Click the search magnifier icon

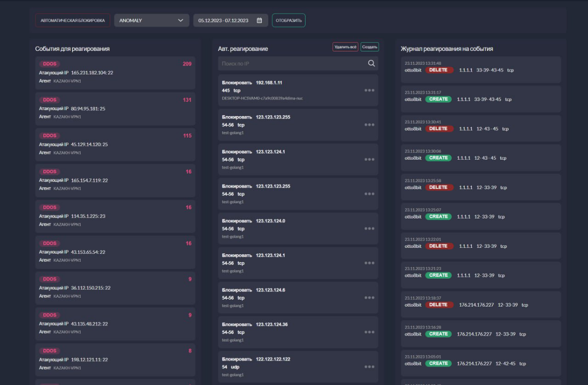pos(371,63)
